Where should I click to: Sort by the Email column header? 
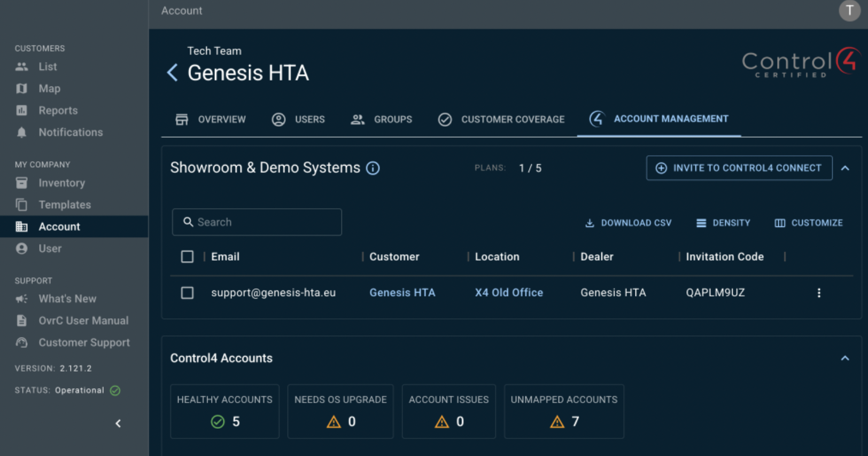[x=225, y=257]
